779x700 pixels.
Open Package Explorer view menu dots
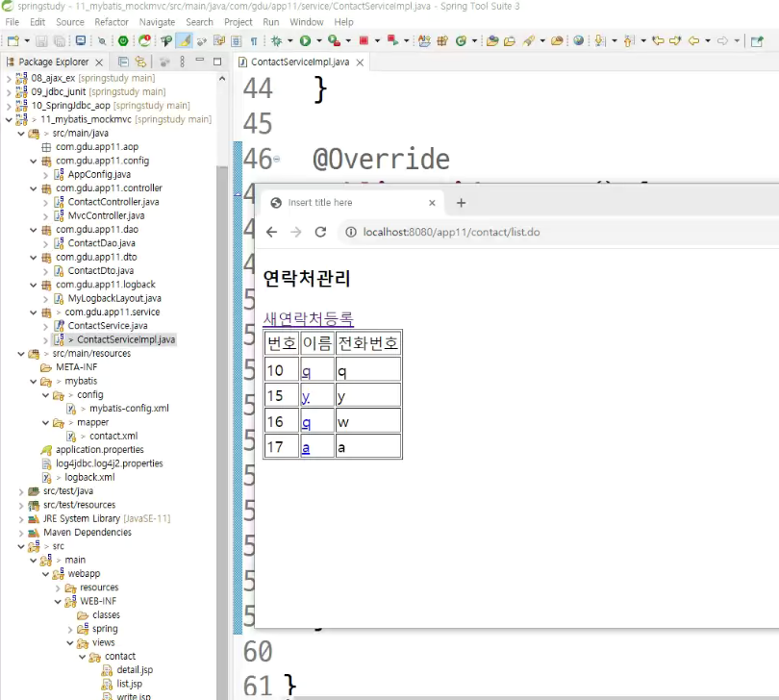[183, 62]
